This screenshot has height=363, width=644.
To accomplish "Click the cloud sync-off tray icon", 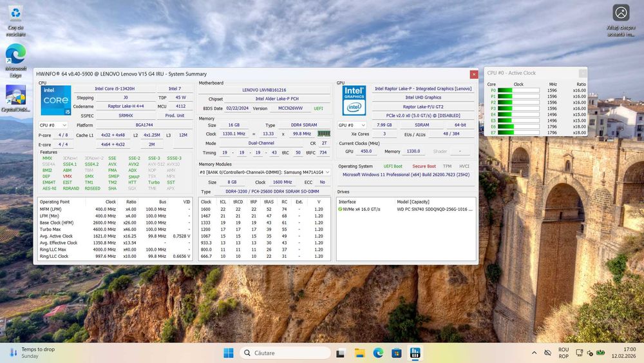I will [x=548, y=353].
